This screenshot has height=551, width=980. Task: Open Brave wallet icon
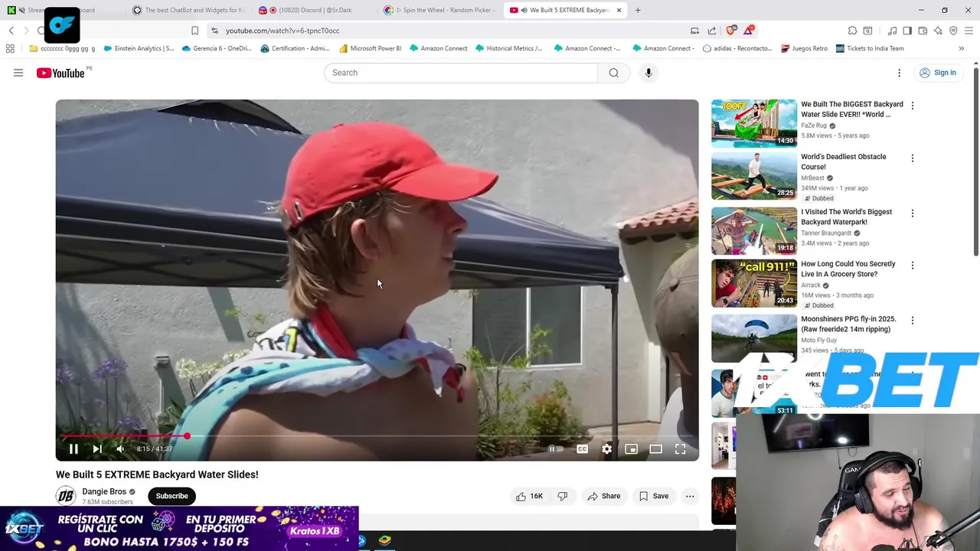coord(923,31)
